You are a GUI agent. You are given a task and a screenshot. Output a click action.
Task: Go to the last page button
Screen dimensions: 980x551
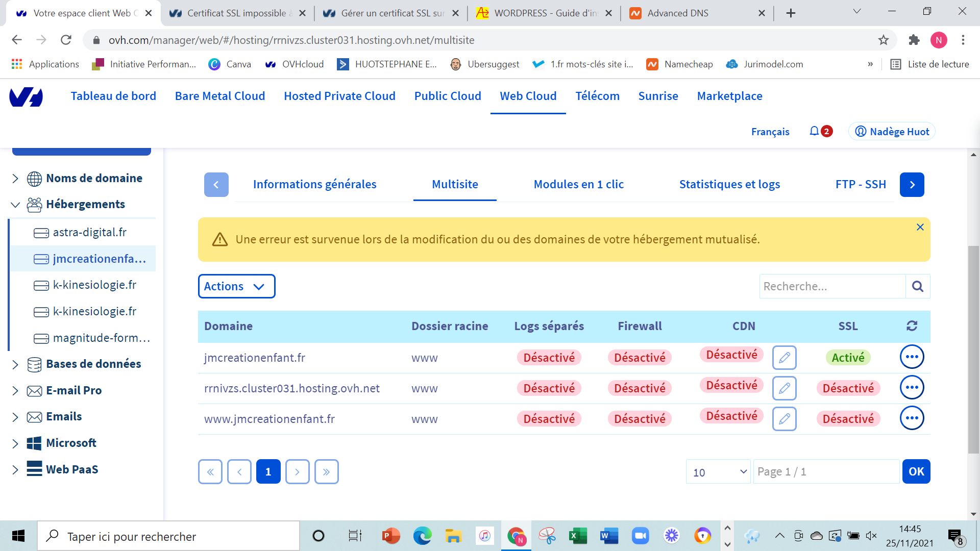click(x=326, y=472)
